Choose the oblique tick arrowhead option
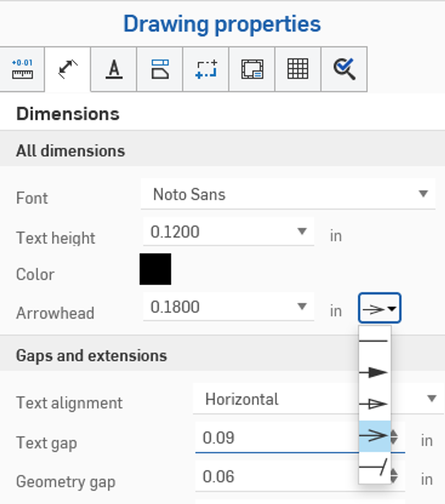445x504 pixels. click(x=374, y=467)
